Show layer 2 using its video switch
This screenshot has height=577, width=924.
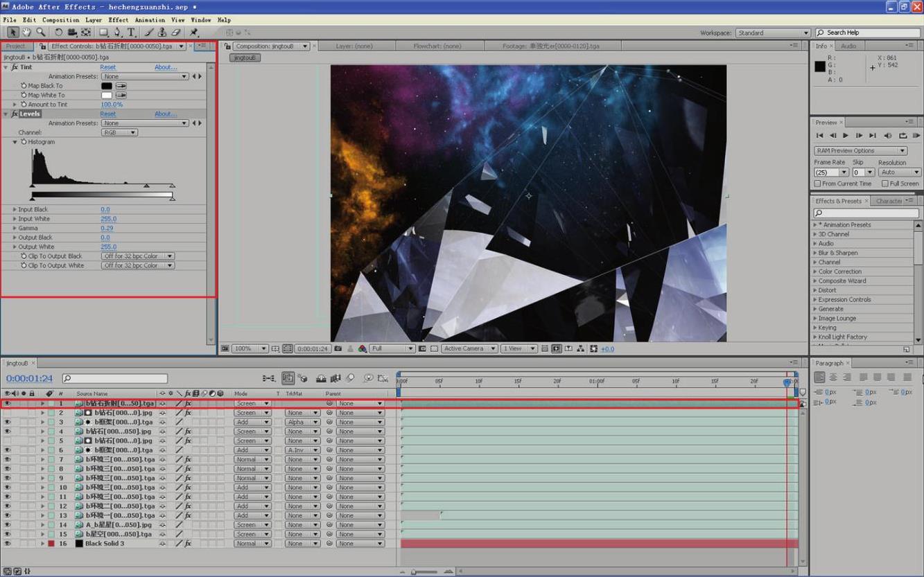[x=8, y=413]
